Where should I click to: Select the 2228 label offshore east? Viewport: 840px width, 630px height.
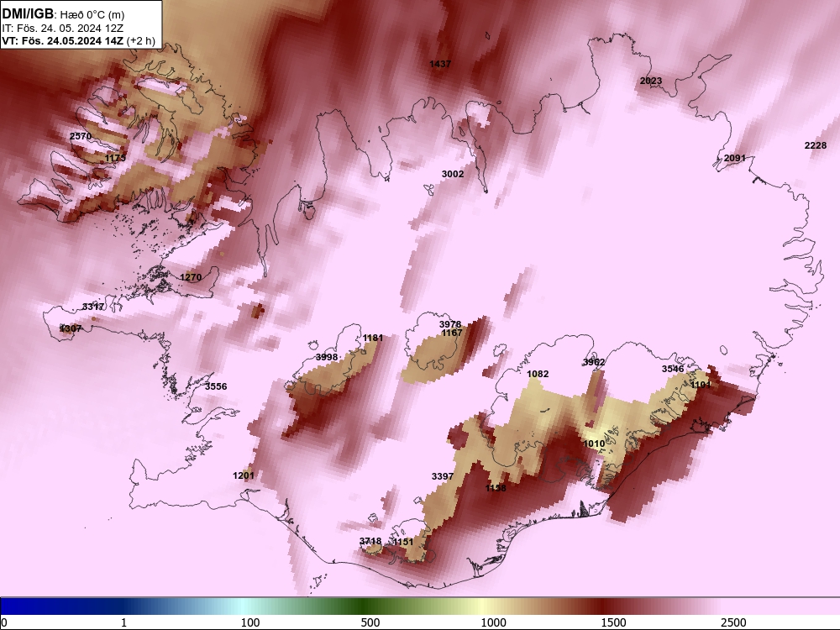[816, 145]
